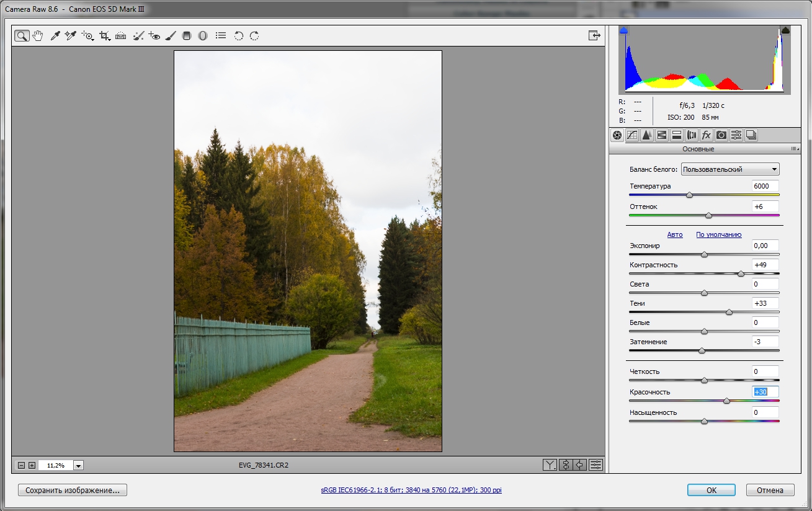Rotate image 90° counterclockwise
Viewport: 812px width, 511px height.
(x=238, y=36)
